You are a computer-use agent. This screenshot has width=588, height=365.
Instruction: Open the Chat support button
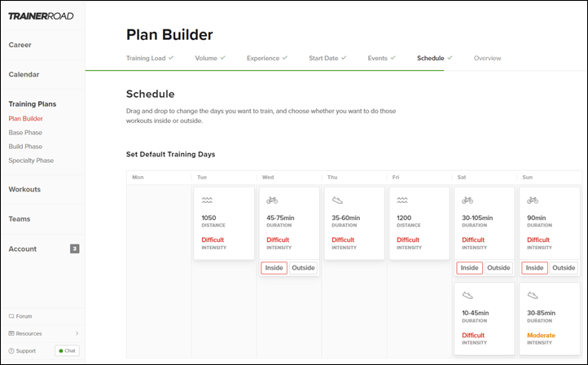tap(67, 351)
